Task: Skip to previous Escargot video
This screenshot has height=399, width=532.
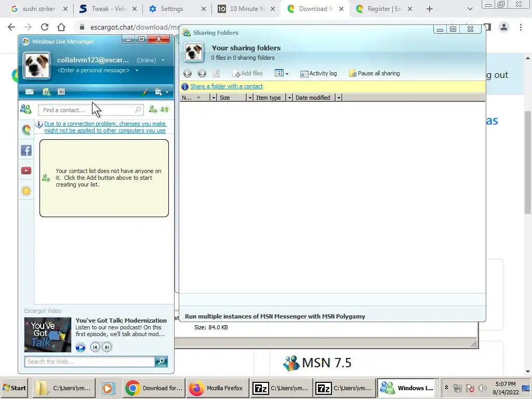Action: [96, 347]
